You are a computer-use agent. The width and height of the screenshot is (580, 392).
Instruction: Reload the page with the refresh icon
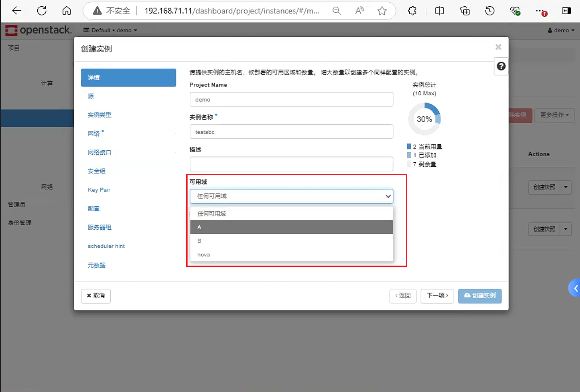(42, 11)
